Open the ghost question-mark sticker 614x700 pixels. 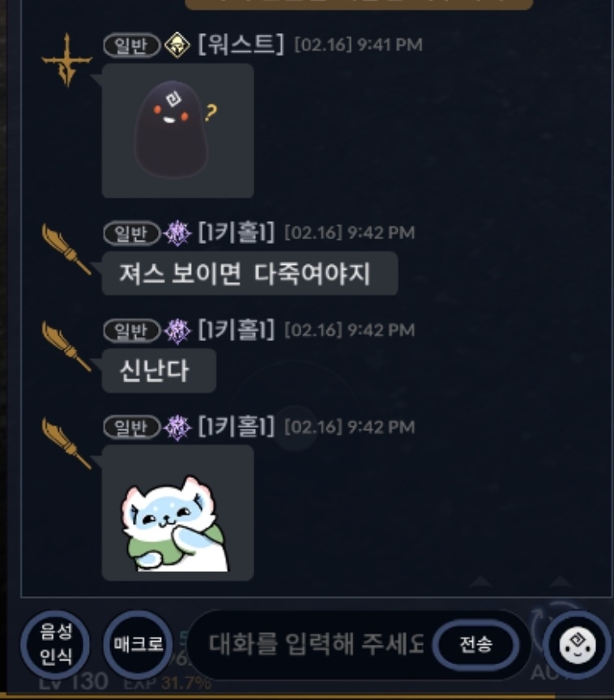(177, 130)
